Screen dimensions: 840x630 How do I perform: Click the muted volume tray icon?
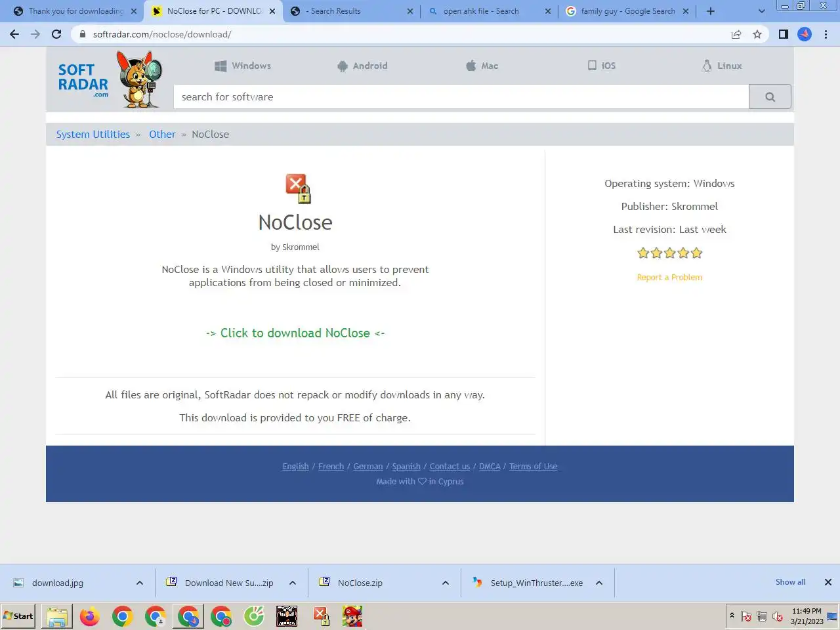[778, 616]
